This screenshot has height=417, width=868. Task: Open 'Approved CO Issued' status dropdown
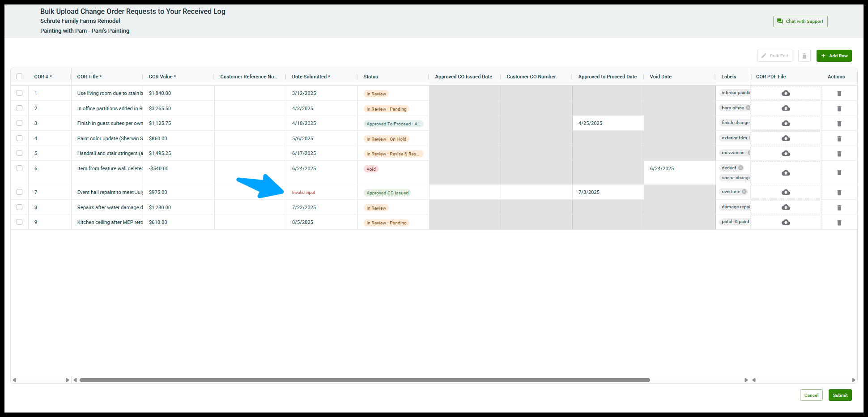(387, 193)
